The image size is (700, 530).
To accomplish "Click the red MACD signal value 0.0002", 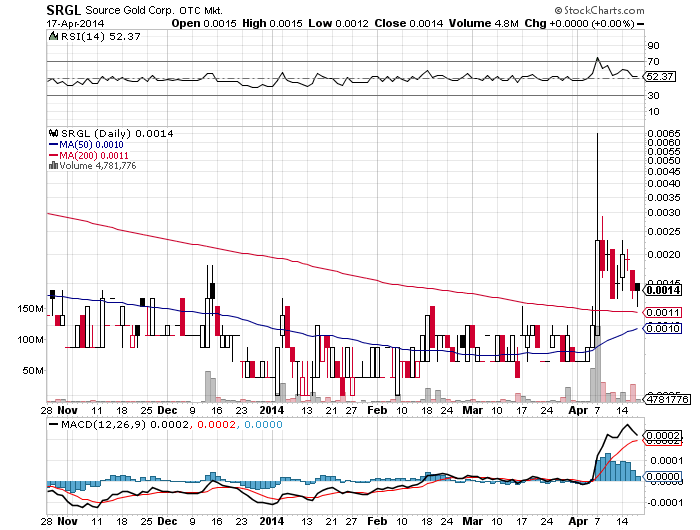I will 216,424.
